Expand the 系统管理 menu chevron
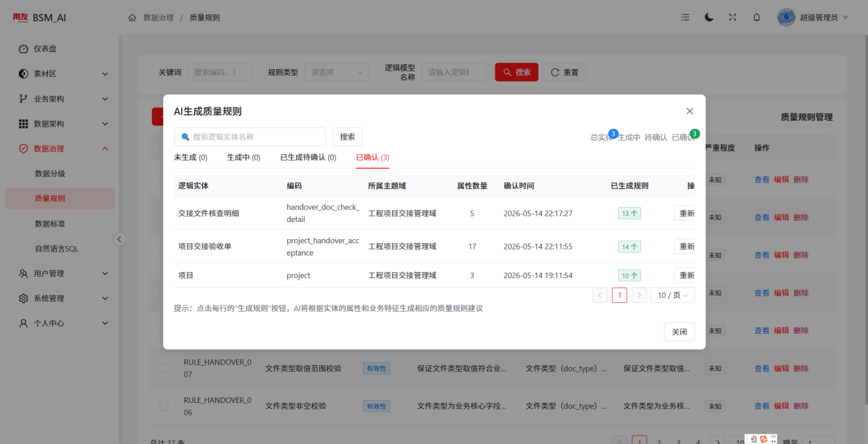Image resolution: width=868 pixels, height=444 pixels. pos(105,298)
